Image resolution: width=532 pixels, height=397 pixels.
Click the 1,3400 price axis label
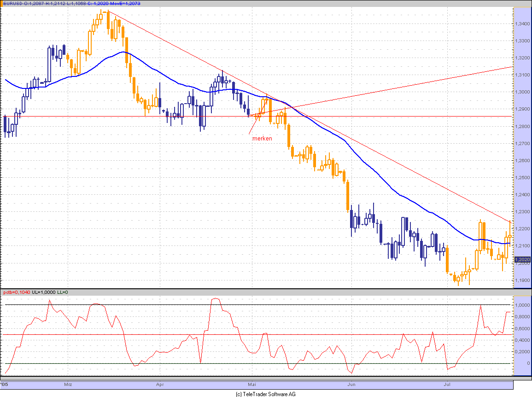pyautogui.click(x=522, y=23)
